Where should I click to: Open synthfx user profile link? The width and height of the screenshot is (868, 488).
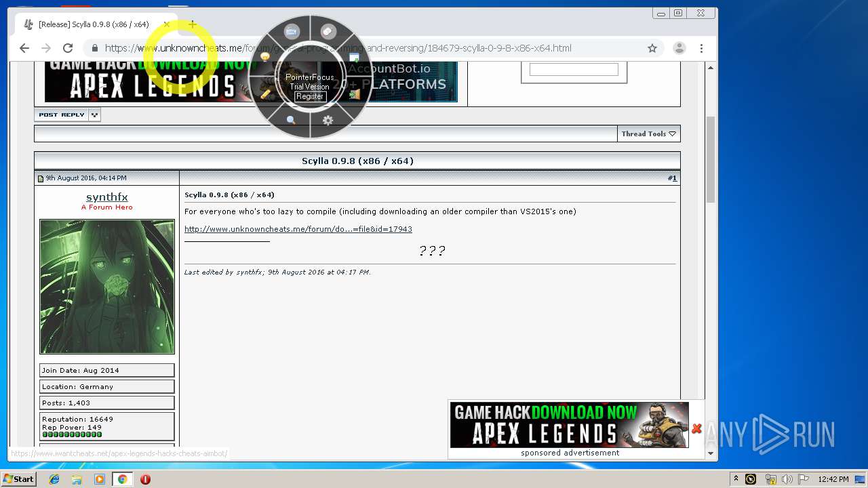pyautogui.click(x=107, y=197)
